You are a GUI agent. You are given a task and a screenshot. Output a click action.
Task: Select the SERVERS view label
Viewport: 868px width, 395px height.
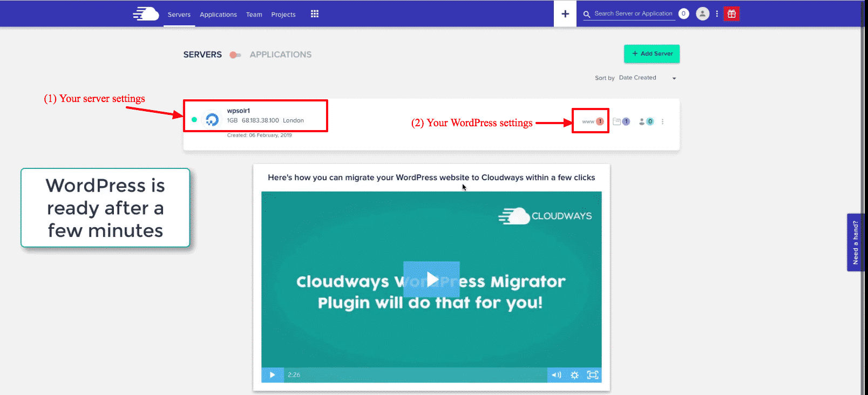pos(202,55)
